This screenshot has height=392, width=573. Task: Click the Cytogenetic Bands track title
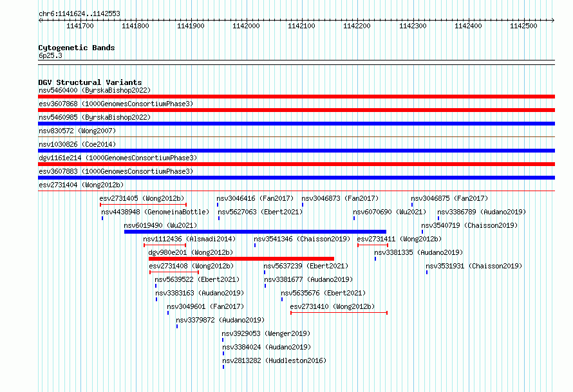(77, 48)
